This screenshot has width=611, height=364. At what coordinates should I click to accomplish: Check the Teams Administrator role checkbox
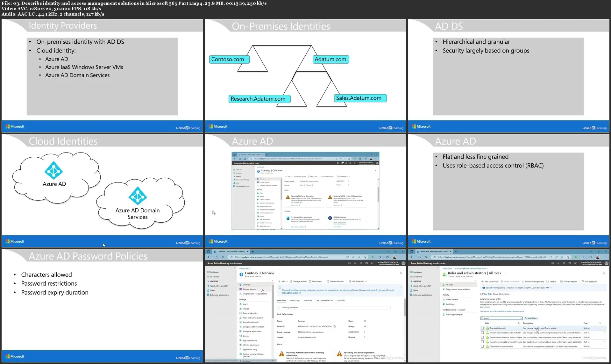pyautogui.click(x=482, y=328)
